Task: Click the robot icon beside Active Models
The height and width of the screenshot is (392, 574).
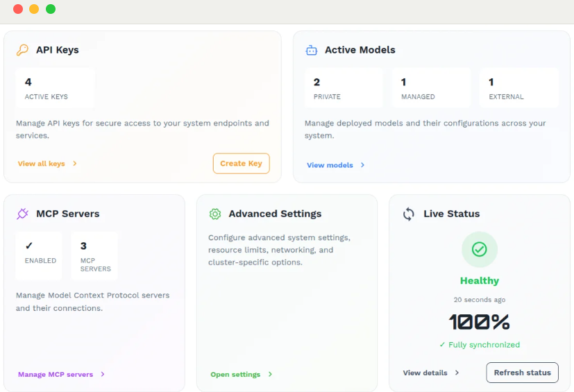Action: (x=312, y=50)
